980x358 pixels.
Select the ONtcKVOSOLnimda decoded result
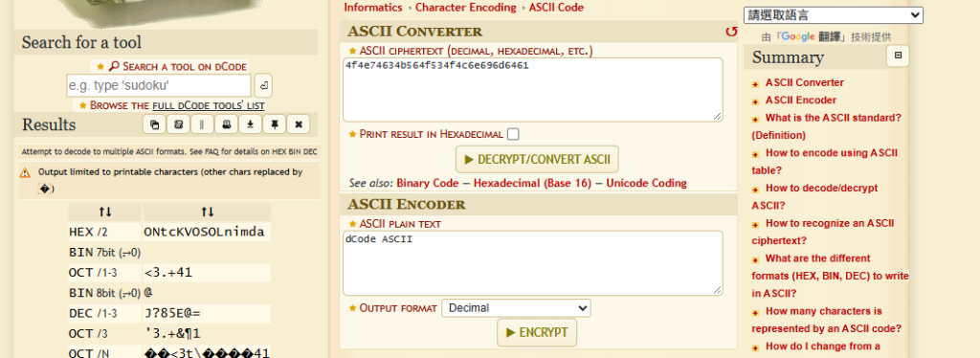204,233
